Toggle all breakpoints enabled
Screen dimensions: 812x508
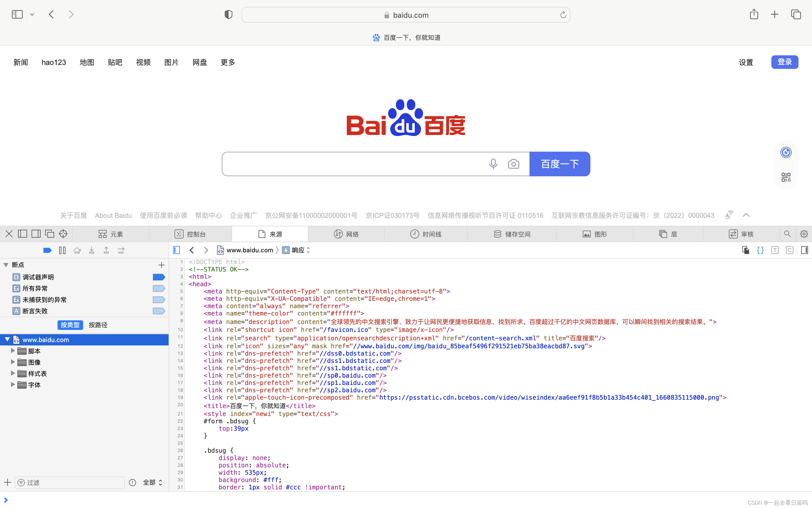(x=47, y=250)
